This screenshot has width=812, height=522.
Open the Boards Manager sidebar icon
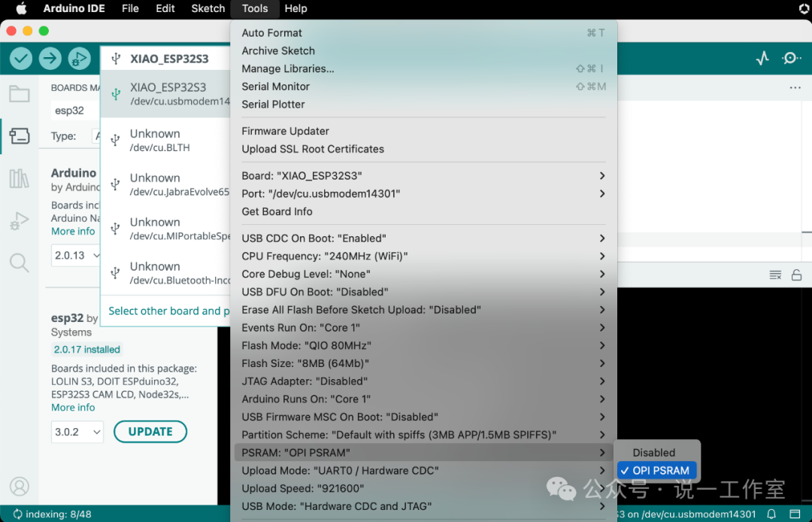click(19, 136)
